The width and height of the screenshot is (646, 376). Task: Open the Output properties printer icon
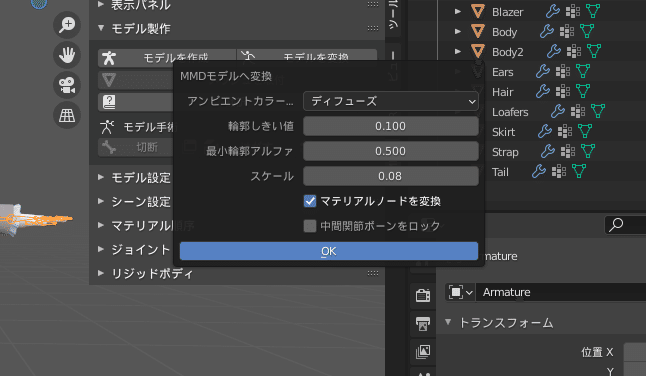[423, 324]
